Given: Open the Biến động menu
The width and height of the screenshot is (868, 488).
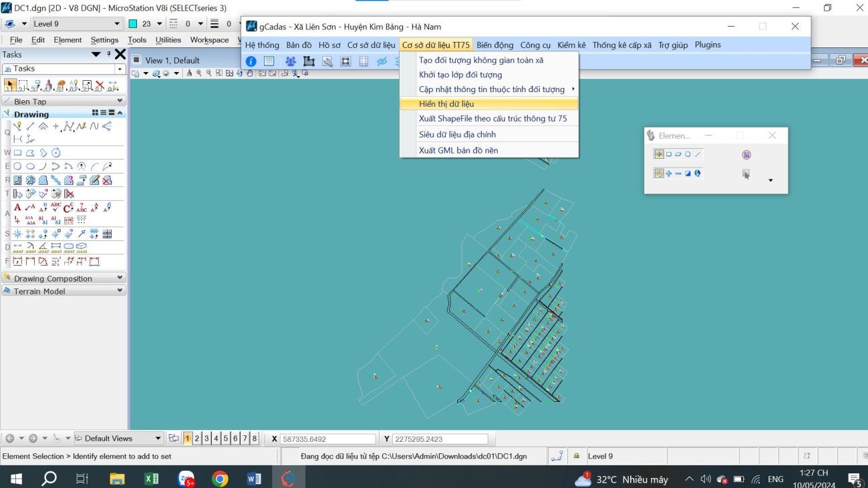Looking at the screenshot, I should coord(495,45).
